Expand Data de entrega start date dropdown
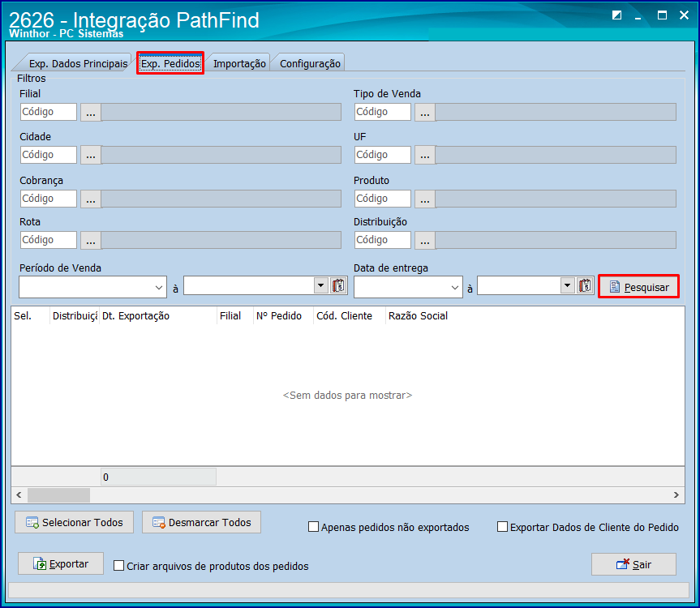This screenshot has height=608, width=700. 455,288
